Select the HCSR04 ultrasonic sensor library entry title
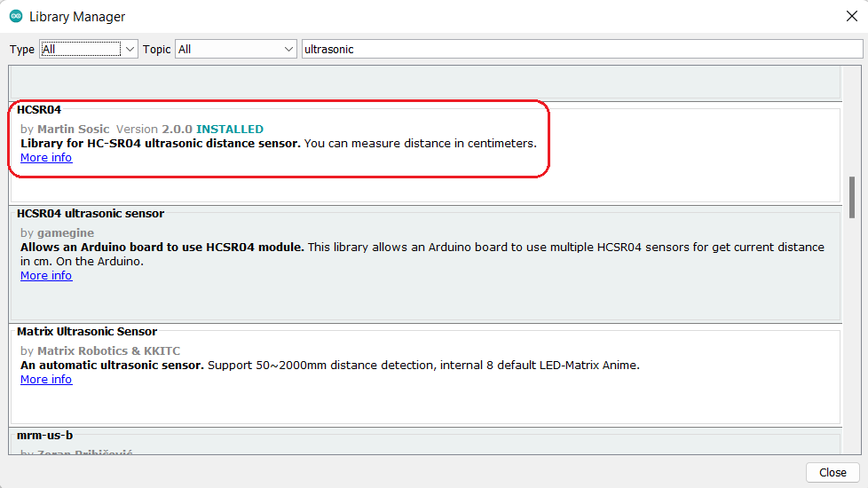Viewport: 868px width, 488px height. [x=91, y=214]
